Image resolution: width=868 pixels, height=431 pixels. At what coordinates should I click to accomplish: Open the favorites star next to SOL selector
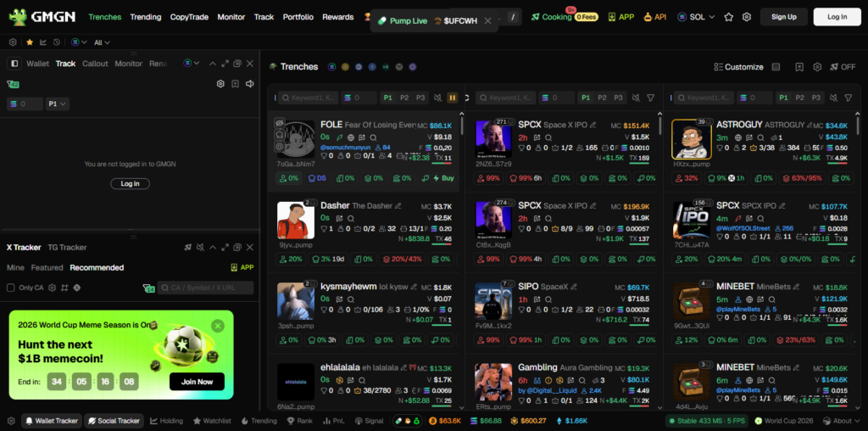pos(728,17)
